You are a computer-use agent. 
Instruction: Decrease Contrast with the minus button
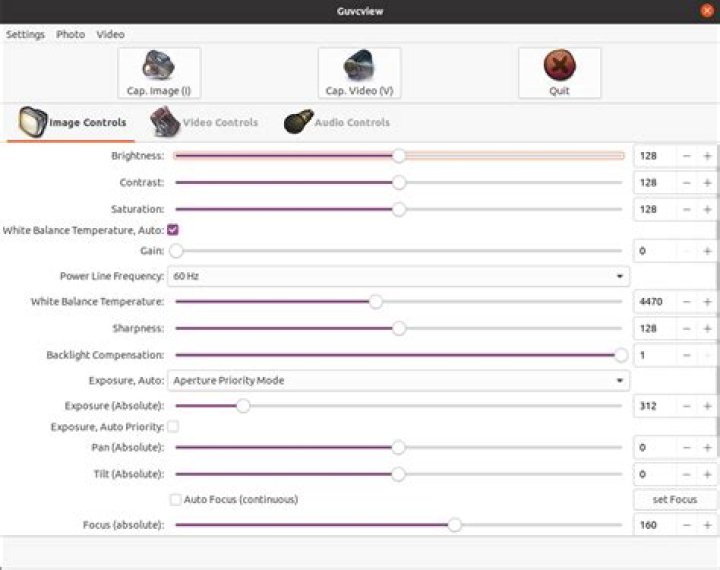pyautogui.click(x=686, y=183)
